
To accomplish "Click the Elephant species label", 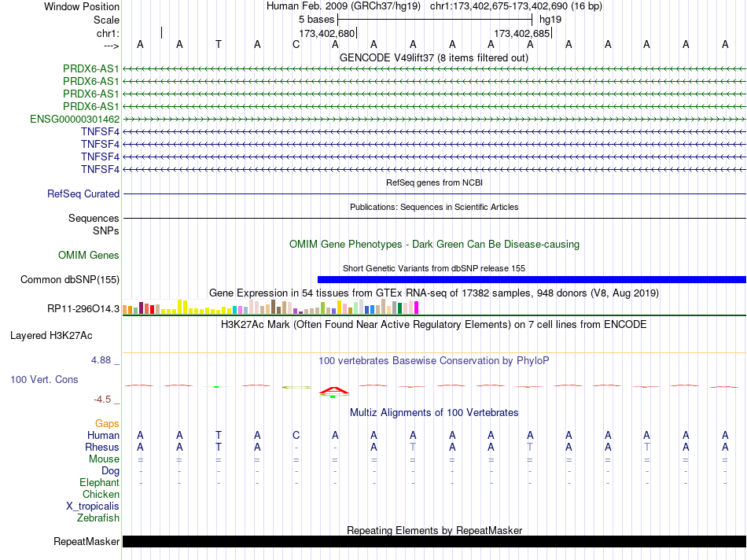I will (100, 483).
